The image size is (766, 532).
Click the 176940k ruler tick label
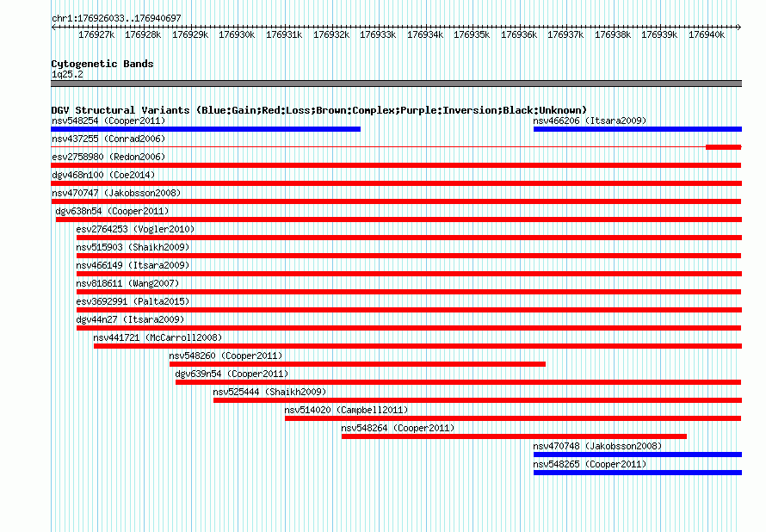pyautogui.click(x=707, y=34)
